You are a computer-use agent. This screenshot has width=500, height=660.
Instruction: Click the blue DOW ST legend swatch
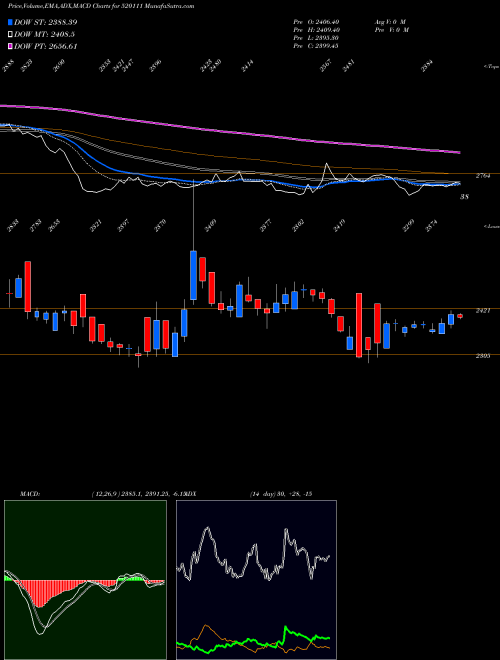tap(10, 22)
